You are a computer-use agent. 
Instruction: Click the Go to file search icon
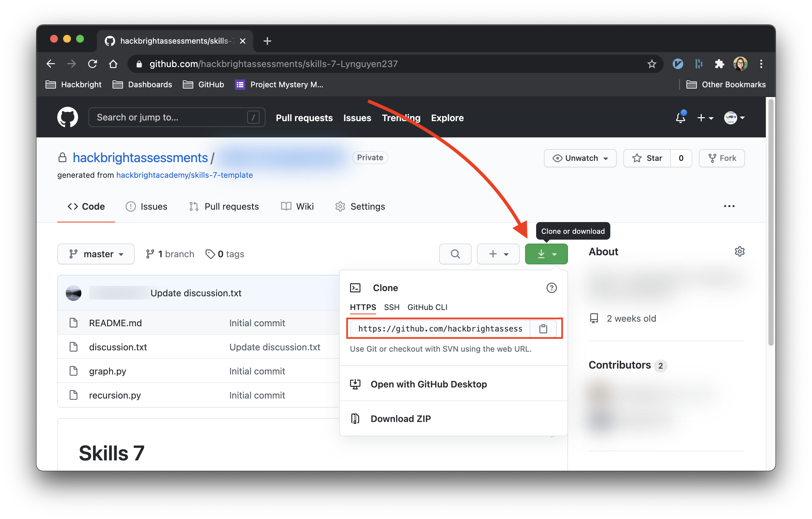click(455, 254)
